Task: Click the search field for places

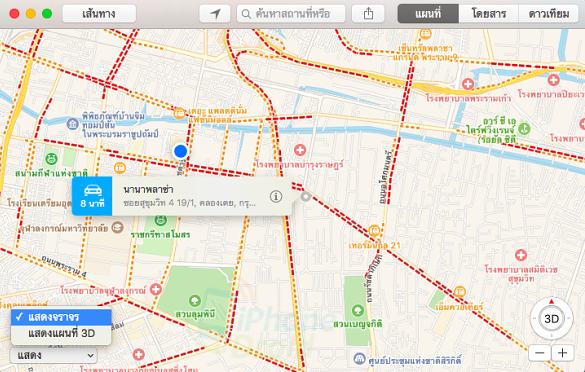Action: (x=291, y=14)
